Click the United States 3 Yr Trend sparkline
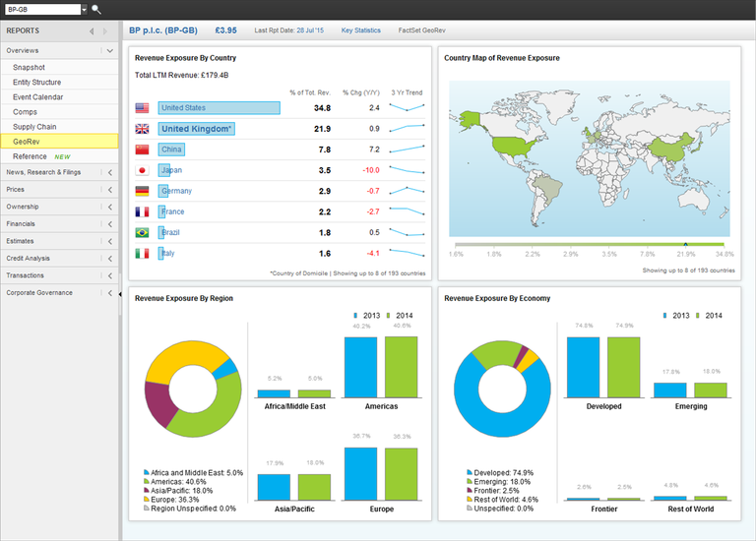Screen dimensions: 756x541 tap(407, 107)
